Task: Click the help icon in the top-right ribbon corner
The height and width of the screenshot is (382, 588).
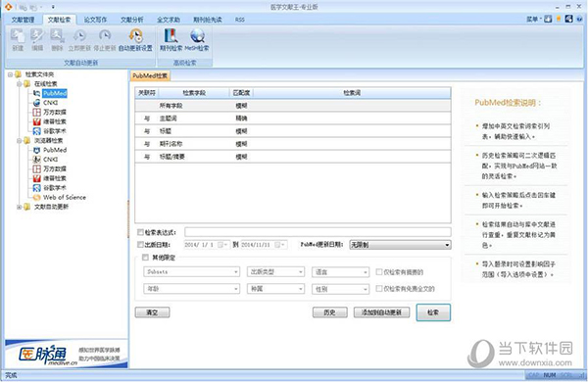Action: click(580, 19)
